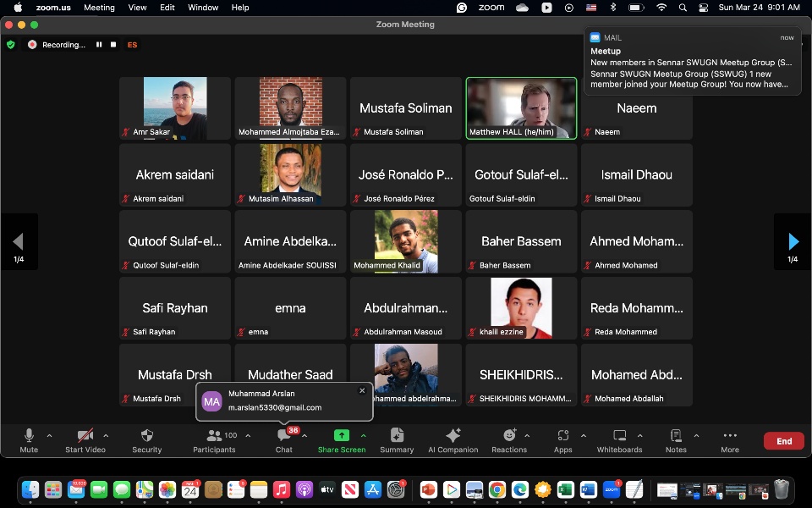Select Amr Sakar's participant tile
This screenshot has height=508, width=812.
point(175,108)
